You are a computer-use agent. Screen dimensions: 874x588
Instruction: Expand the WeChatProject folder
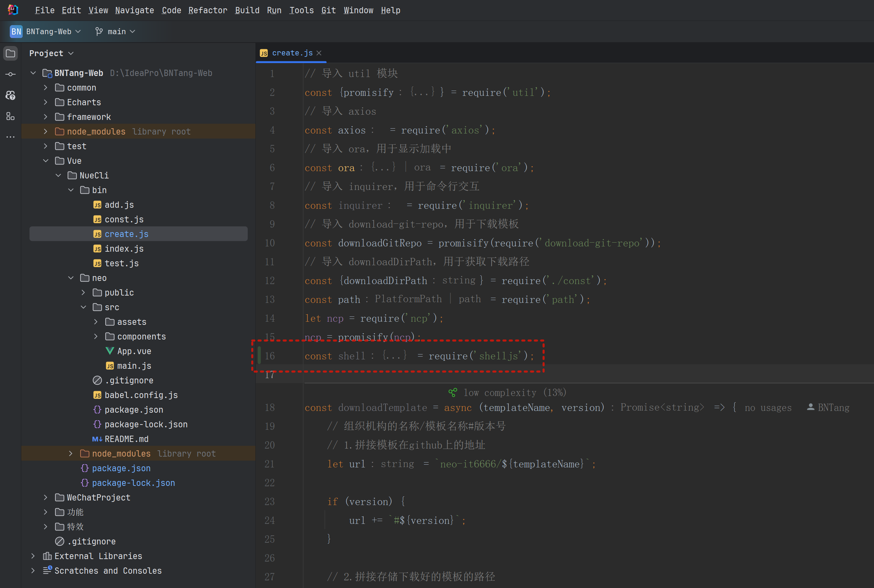(x=45, y=498)
